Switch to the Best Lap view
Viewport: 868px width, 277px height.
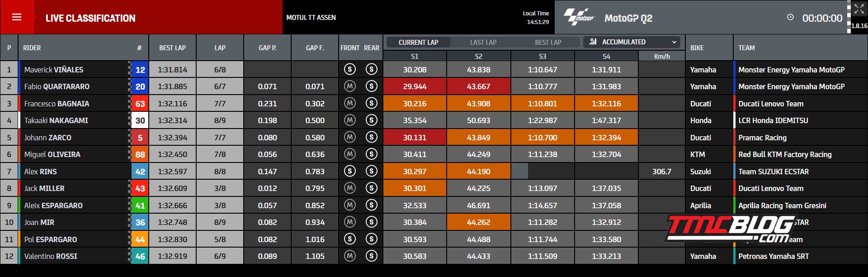[x=548, y=42]
